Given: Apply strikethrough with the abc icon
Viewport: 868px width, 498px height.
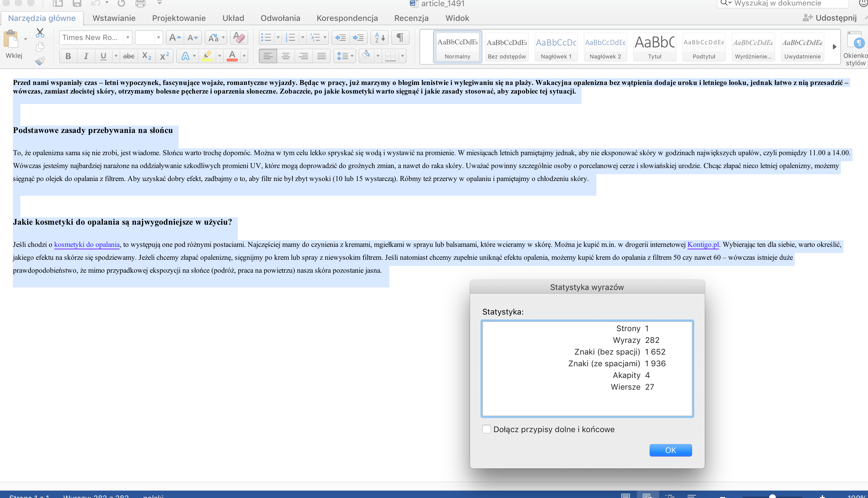Looking at the screenshot, I should (x=129, y=56).
